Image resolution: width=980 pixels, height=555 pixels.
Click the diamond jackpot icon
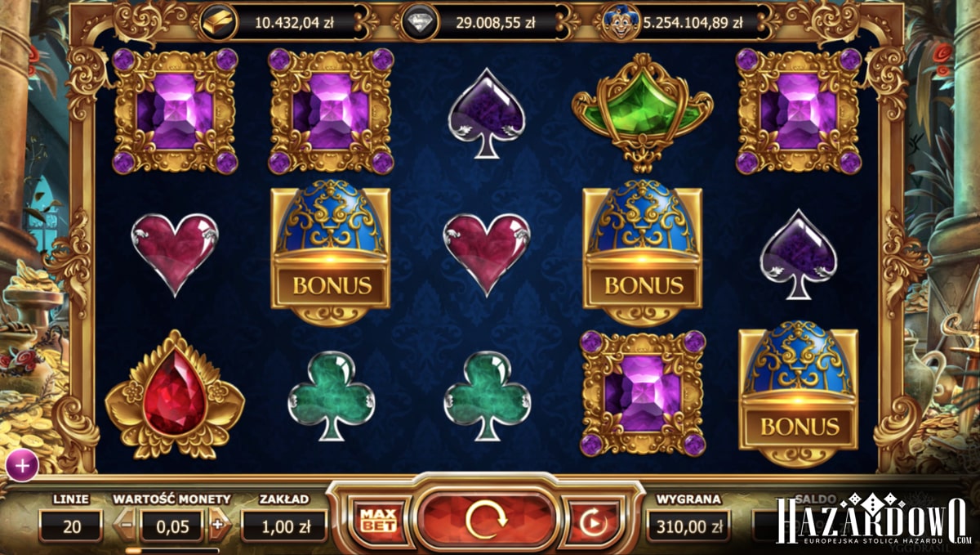[x=420, y=20]
